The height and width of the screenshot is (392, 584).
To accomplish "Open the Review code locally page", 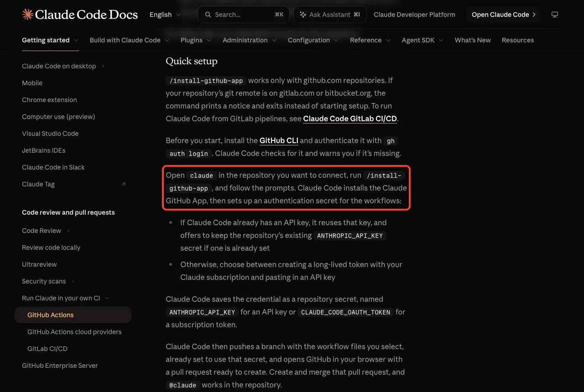I will click(x=51, y=248).
